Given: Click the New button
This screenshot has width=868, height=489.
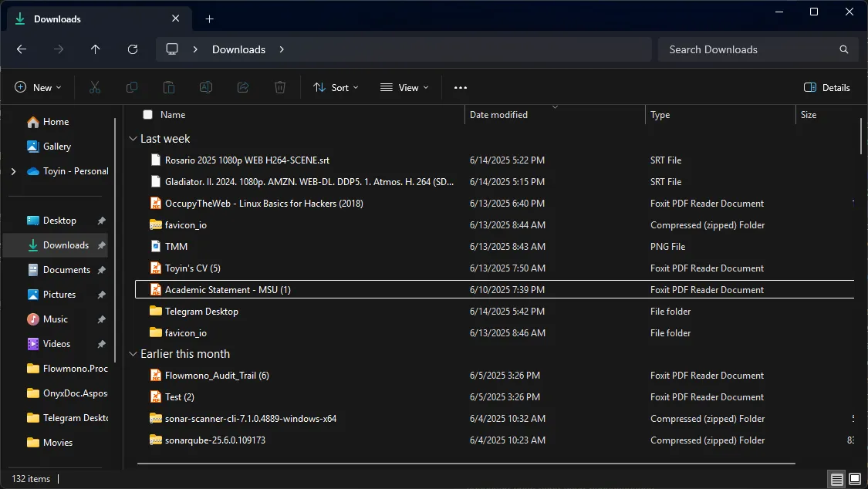Looking at the screenshot, I should [x=38, y=88].
